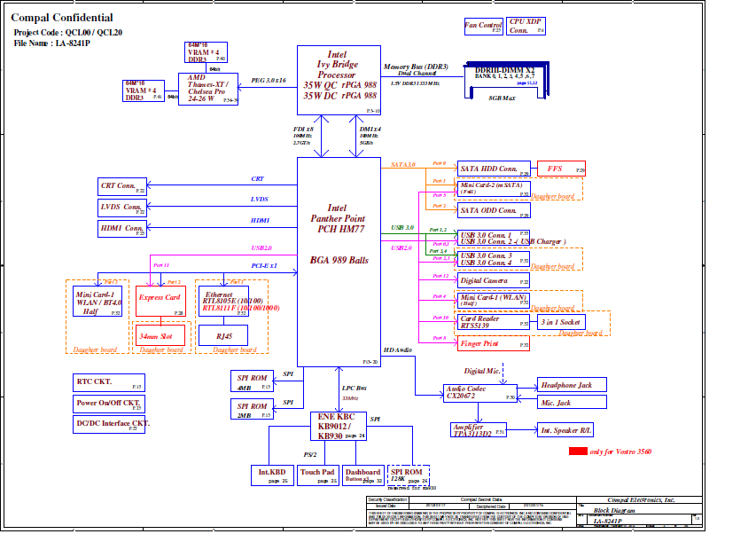Click the red Finger Print block
756x534 pixels.
tap(494, 343)
